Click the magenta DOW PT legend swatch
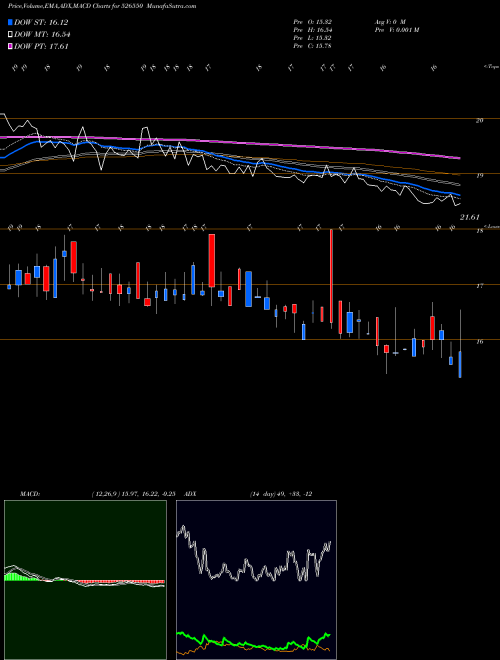Viewport: 500px width, 660px height. click(x=10, y=46)
